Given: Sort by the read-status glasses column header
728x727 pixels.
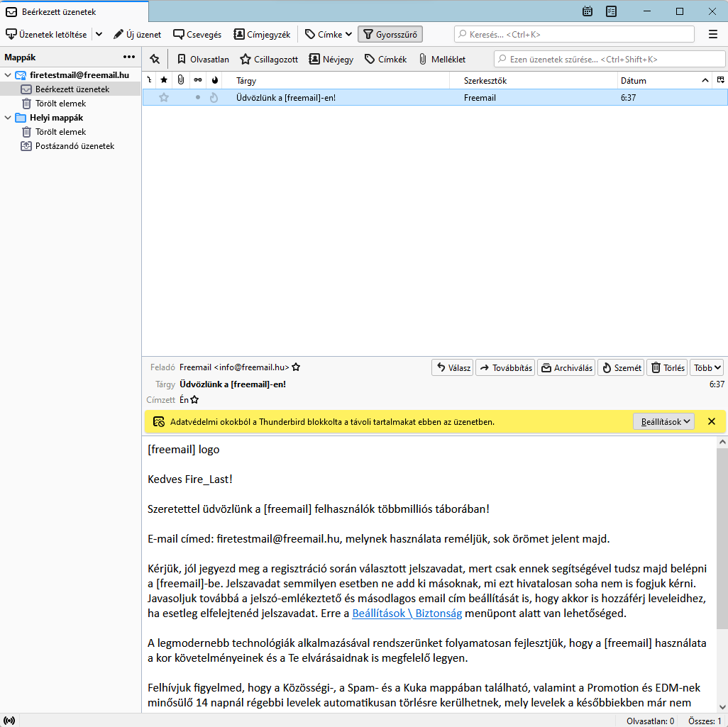Looking at the screenshot, I should coord(198,80).
